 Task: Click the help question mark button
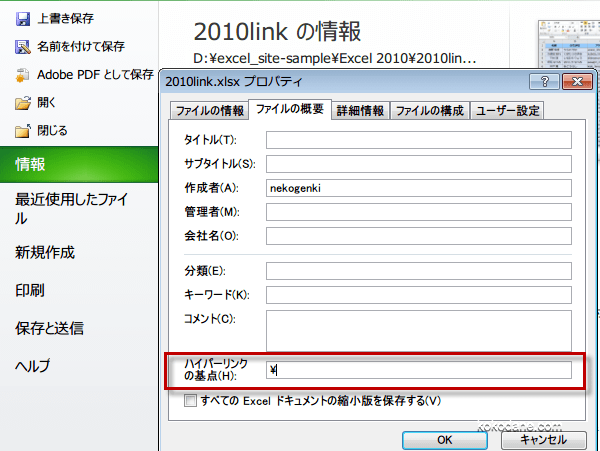click(545, 81)
